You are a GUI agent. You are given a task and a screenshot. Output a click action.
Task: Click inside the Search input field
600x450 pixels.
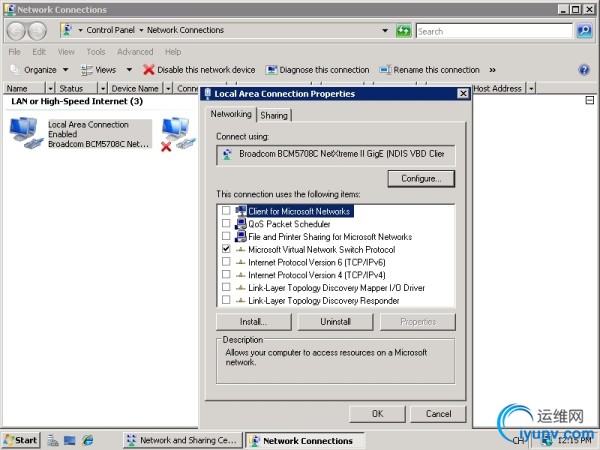(494, 31)
